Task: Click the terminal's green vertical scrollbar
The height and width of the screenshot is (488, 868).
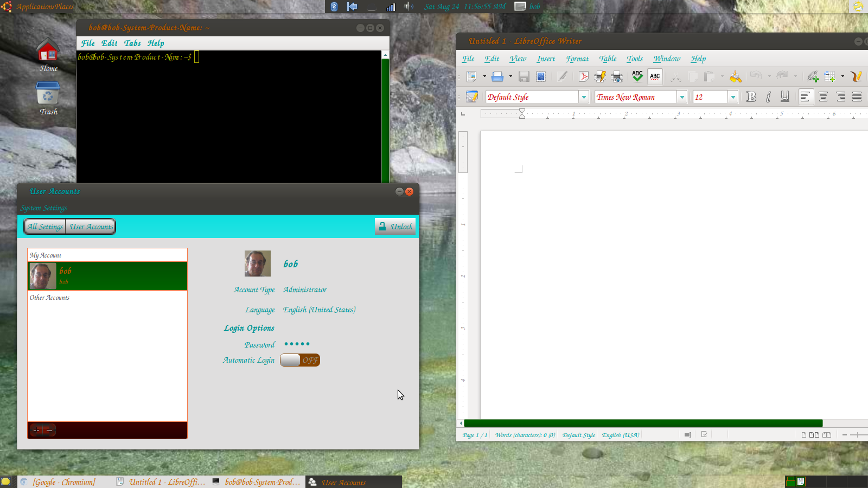Action: tap(385, 120)
